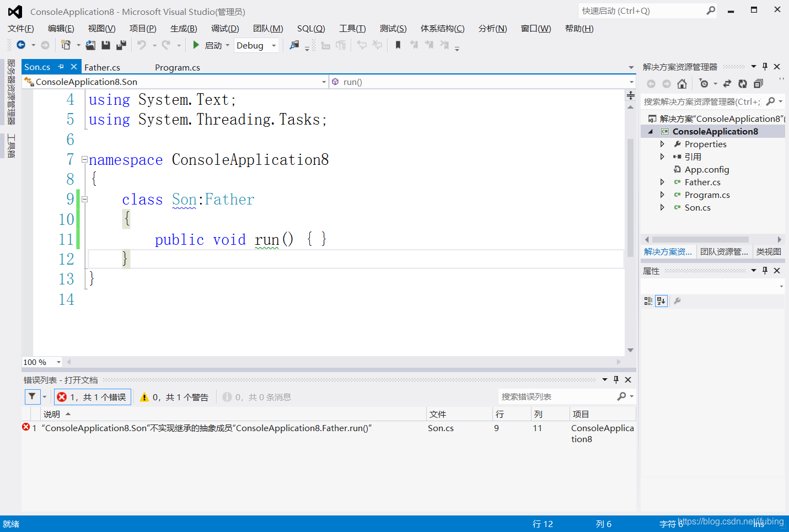Viewport: 789px width, 532px height.
Task: Toggle the 1 error filter button
Action: click(x=93, y=397)
